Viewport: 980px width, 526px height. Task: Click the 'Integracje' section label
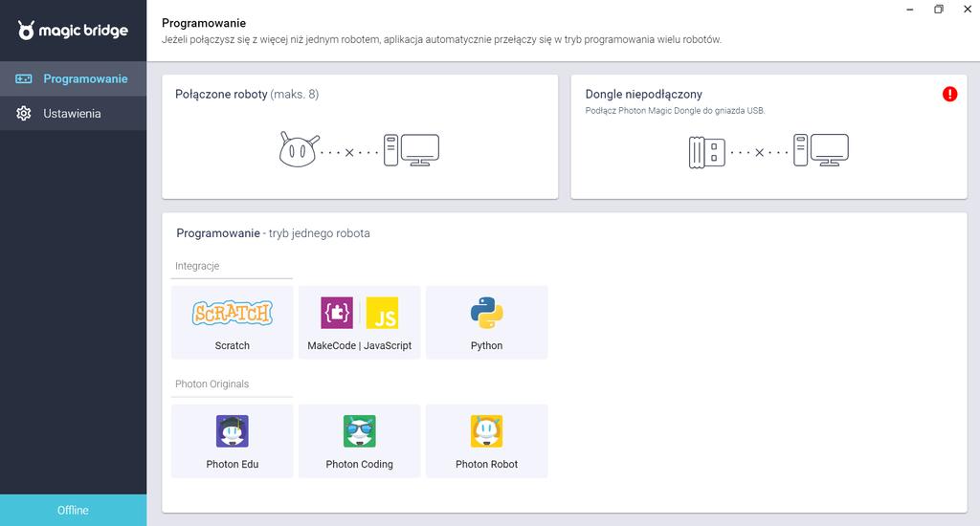click(x=197, y=266)
